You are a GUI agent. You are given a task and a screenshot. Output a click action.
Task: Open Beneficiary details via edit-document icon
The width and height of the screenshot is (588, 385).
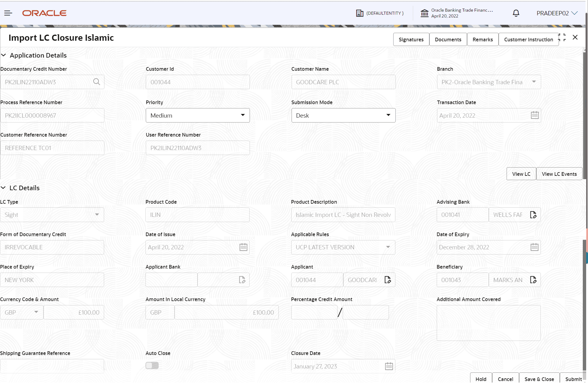coord(533,280)
